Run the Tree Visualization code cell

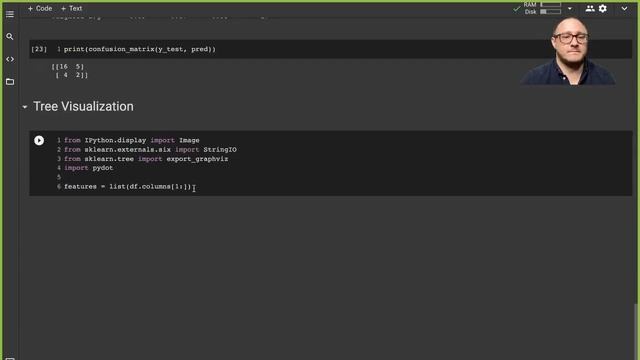coord(39,140)
